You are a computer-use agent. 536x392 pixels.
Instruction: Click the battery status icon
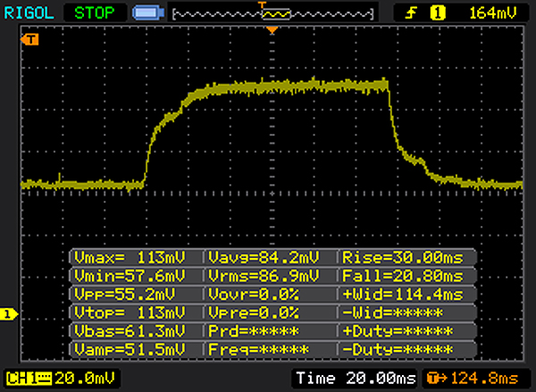coord(148,13)
